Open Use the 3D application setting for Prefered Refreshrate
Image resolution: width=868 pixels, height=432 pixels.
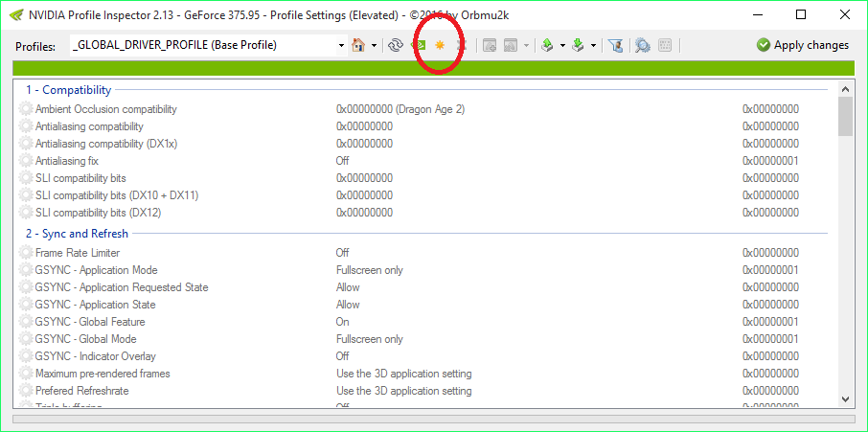coord(403,391)
